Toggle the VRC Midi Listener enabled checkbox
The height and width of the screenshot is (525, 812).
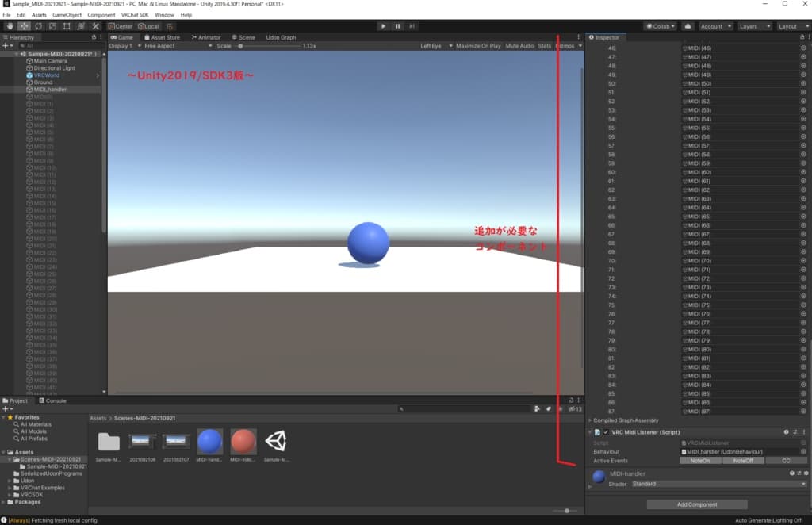point(604,432)
